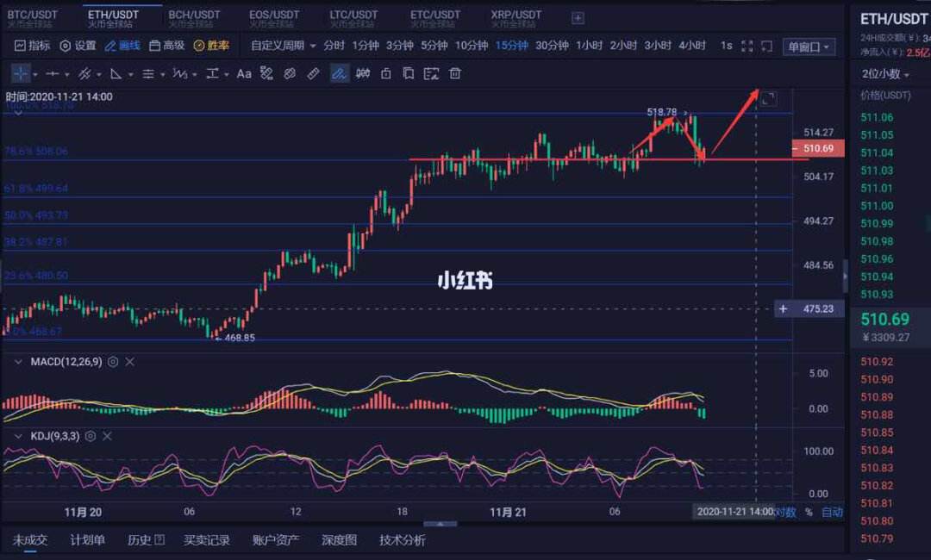Image resolution: width=931 pixels, height=560 pixels.
Task: Enable 自动 auto scale
Action: point(832,512)
